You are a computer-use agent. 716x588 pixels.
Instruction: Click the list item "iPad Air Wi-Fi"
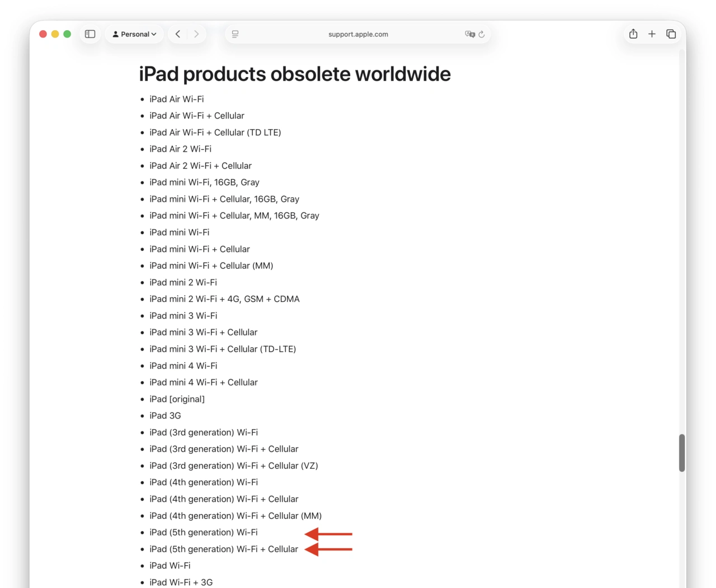click(177, 99)
